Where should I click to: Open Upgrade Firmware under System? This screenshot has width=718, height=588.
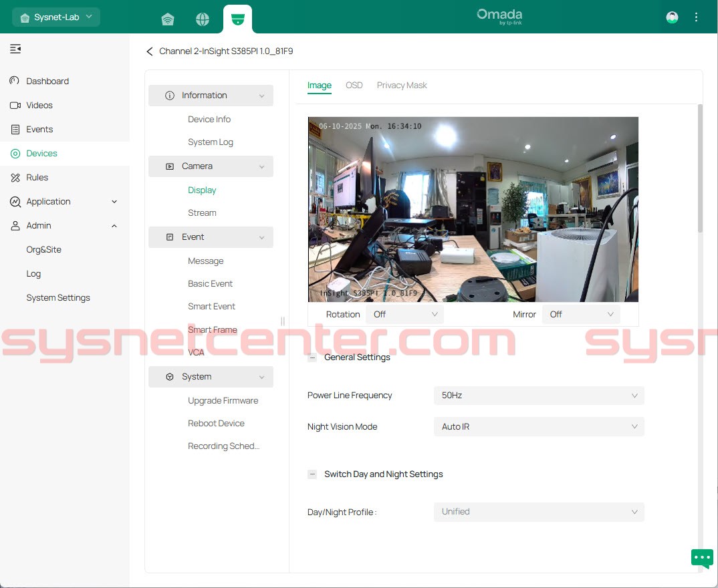tap(223, 401)
